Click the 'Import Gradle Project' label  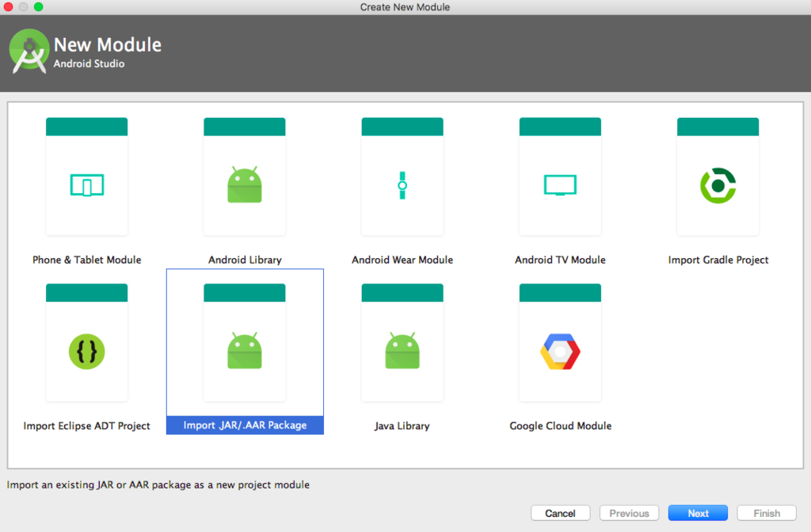718,260
